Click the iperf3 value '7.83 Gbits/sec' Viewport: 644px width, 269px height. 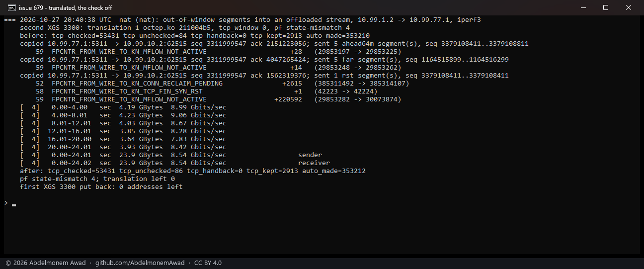tap(199, 139)
